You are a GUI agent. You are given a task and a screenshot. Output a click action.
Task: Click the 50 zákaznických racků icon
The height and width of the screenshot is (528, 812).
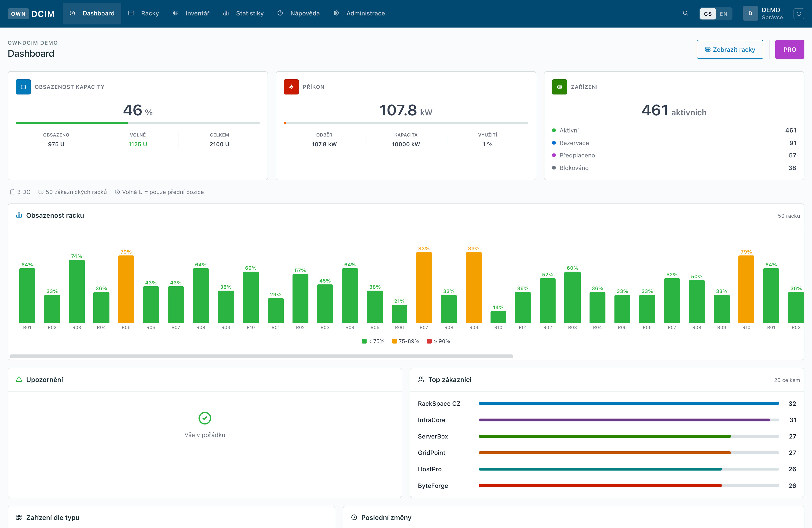(x=41, y=192)
